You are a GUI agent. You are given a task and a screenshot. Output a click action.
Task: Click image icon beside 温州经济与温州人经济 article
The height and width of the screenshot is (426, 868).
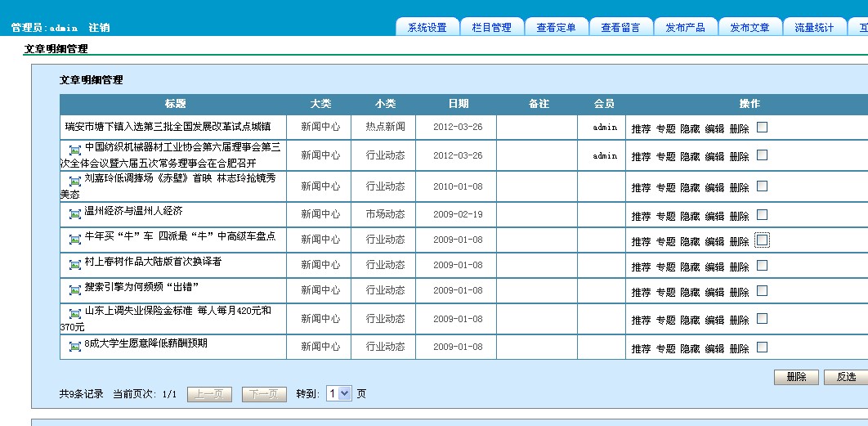pos(75,213)
